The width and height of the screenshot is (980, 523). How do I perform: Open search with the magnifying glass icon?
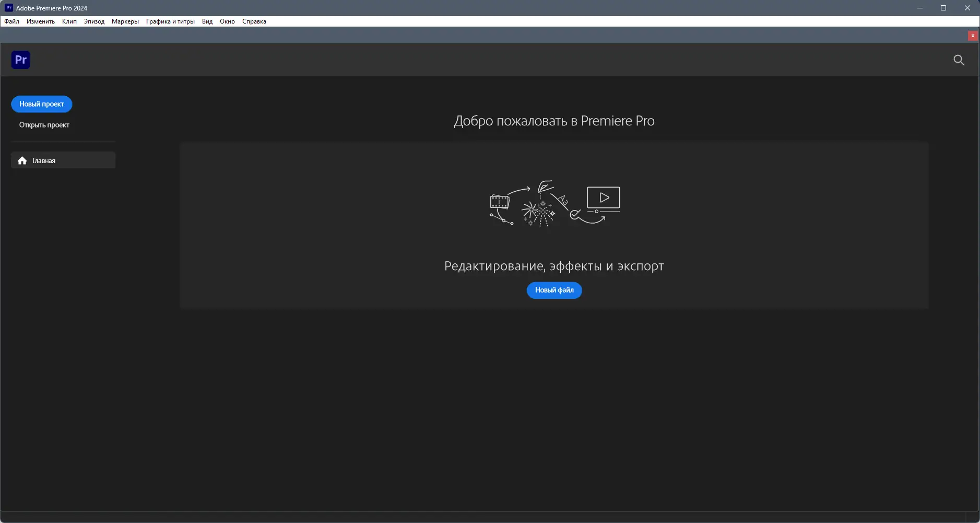coord(958,60)
